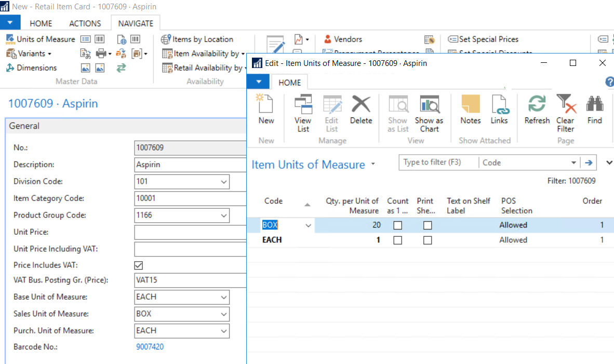The width and height of the screenshot is (614, 364).
Task: Open Base Unit of Measure dropdown
Action: click(x=223, y=297)
